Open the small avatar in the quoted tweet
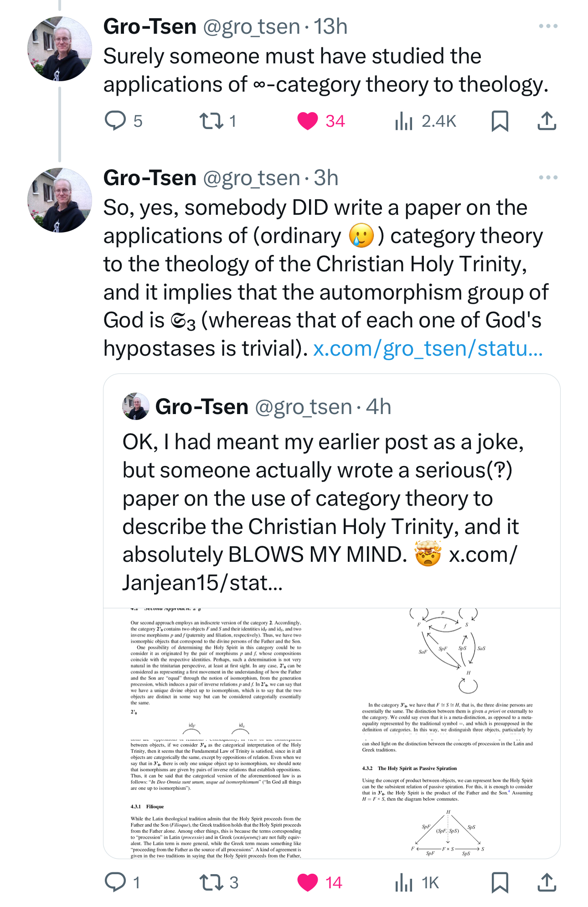 pyautogui.click(x=136, y=406)
